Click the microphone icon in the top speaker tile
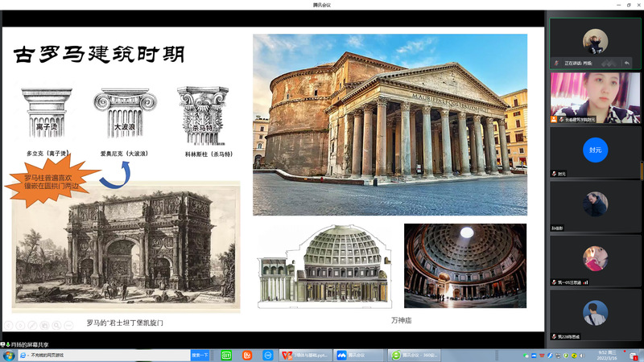 556,63
